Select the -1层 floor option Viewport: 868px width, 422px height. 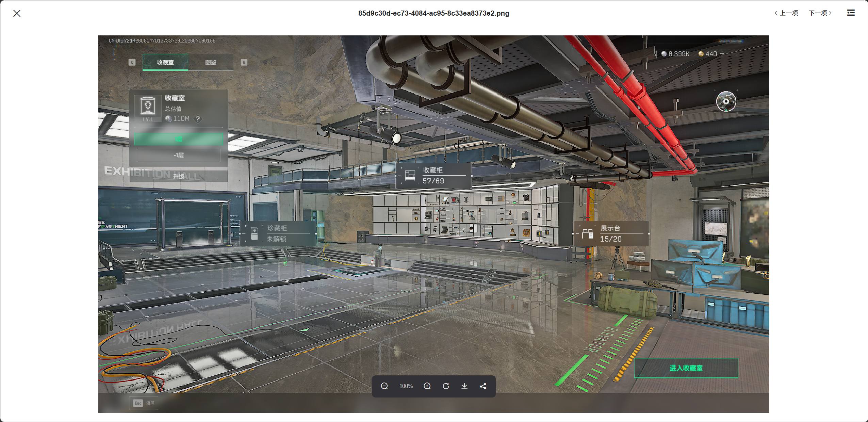[179, 155]
